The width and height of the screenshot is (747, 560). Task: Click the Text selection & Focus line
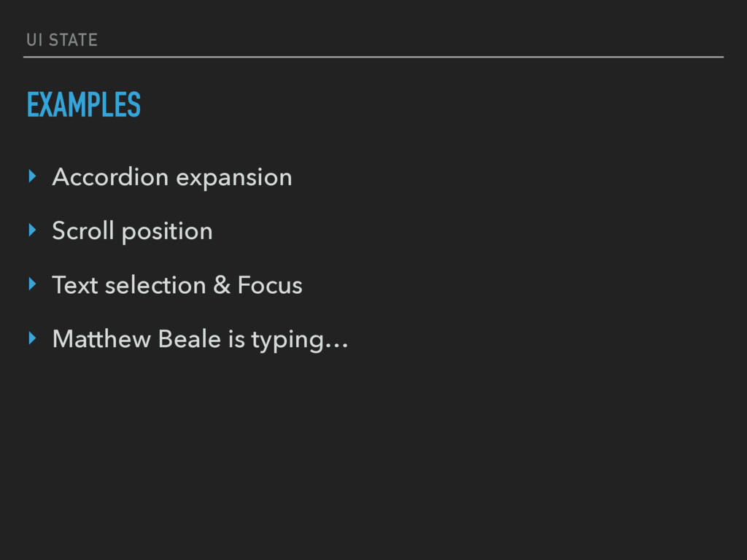(x=177, y=285)
